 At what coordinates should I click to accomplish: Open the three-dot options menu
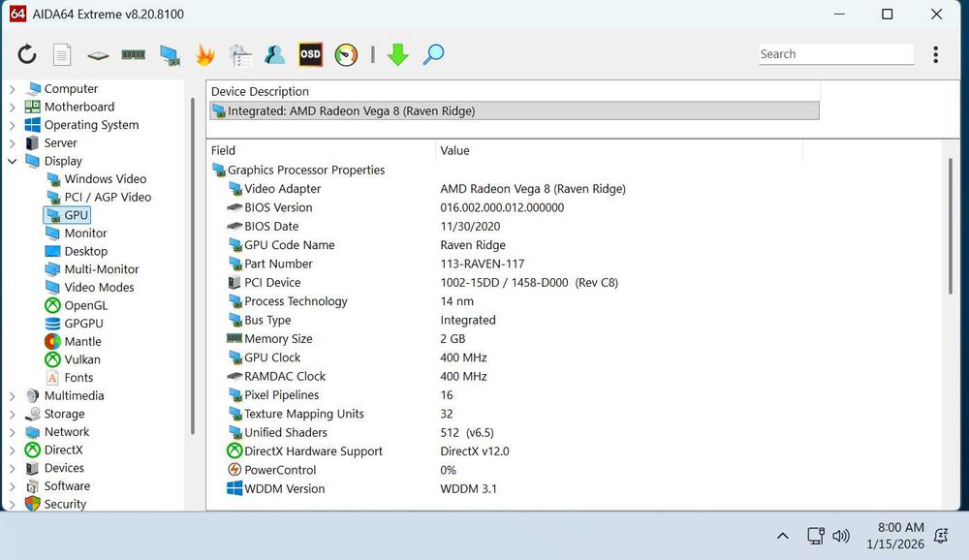[x=936, y=54]
